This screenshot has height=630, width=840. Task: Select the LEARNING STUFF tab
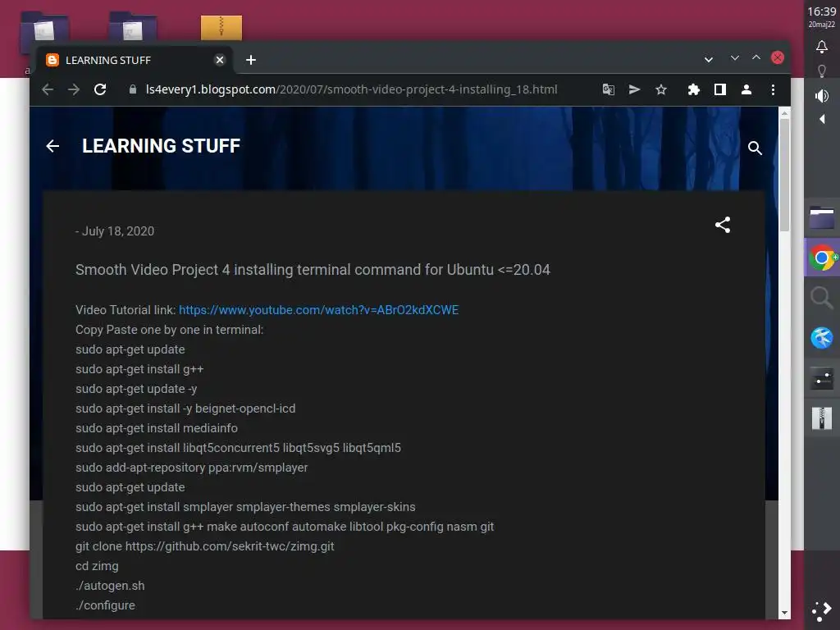click(x=134, y=60)
